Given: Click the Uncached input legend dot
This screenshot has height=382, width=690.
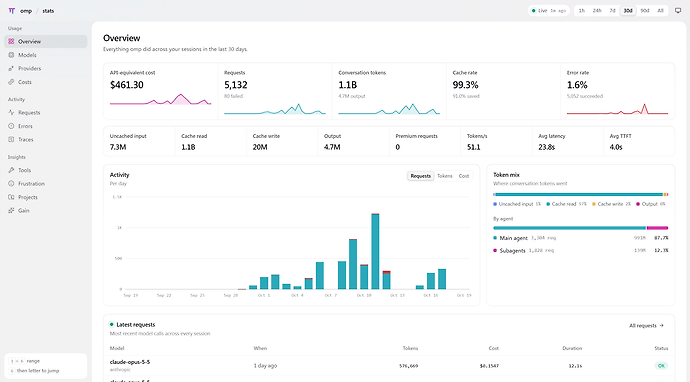Looking at the screenshot, I should [x=495, y=204].
